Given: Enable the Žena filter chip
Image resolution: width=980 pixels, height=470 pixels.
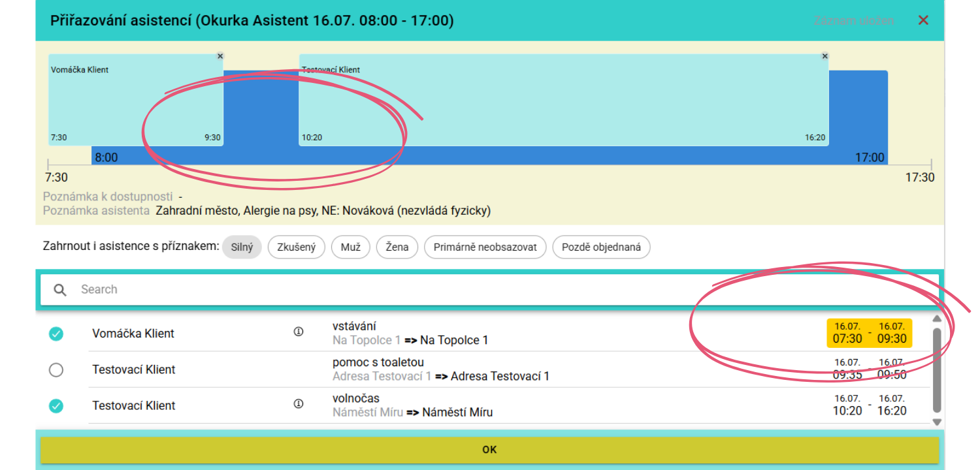Looking at the screenshot, I should click(x=397, y=247).
